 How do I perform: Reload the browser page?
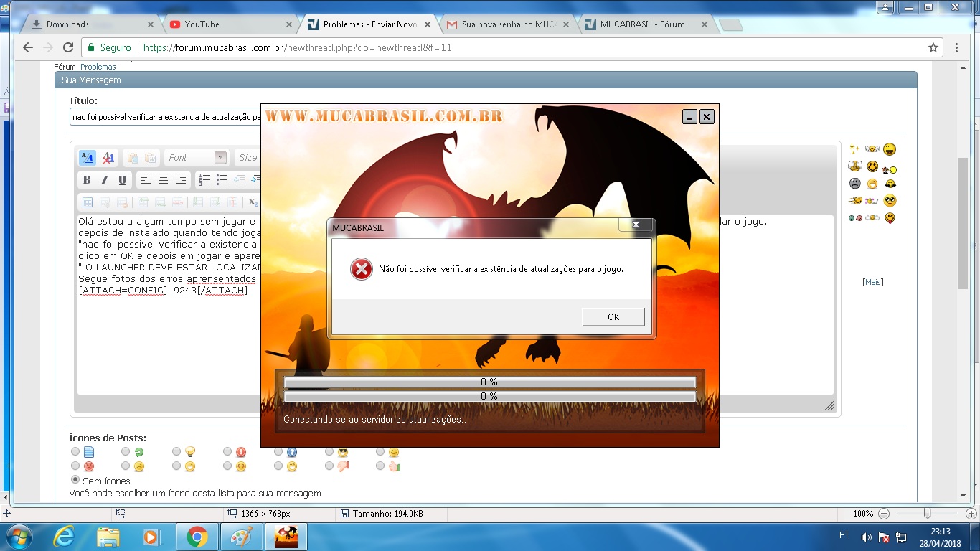[68, 47]
